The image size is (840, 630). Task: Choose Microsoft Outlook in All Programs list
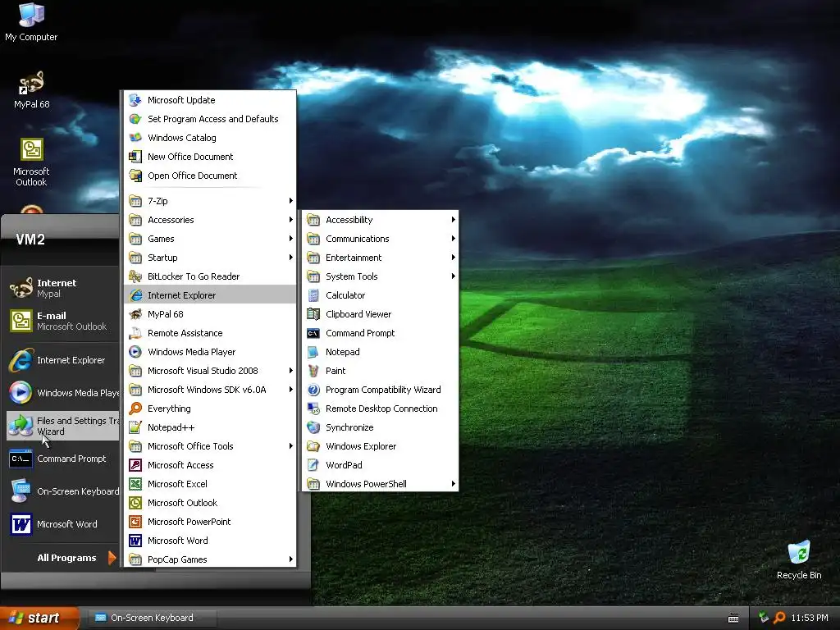pos(210,503)
